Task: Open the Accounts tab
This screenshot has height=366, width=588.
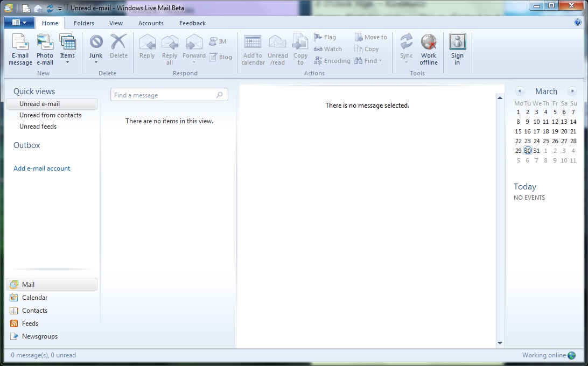Action: click(x=151, y=23)
